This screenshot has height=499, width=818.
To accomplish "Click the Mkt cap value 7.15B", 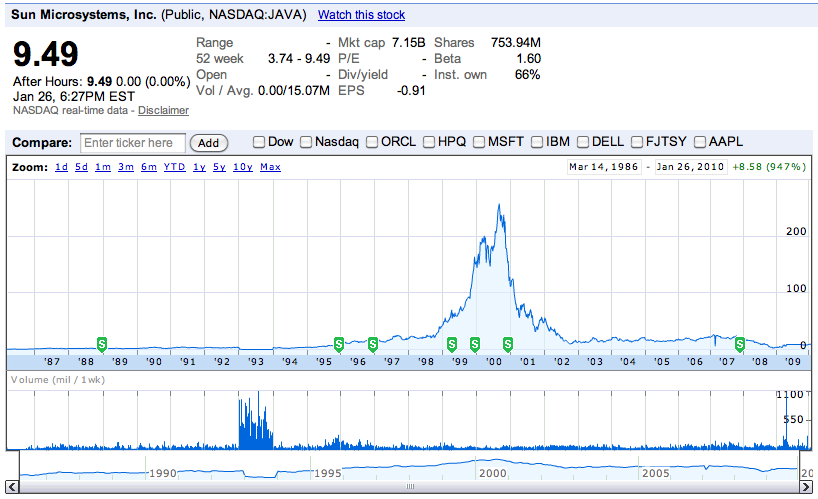I will click(x=408, y=43).
